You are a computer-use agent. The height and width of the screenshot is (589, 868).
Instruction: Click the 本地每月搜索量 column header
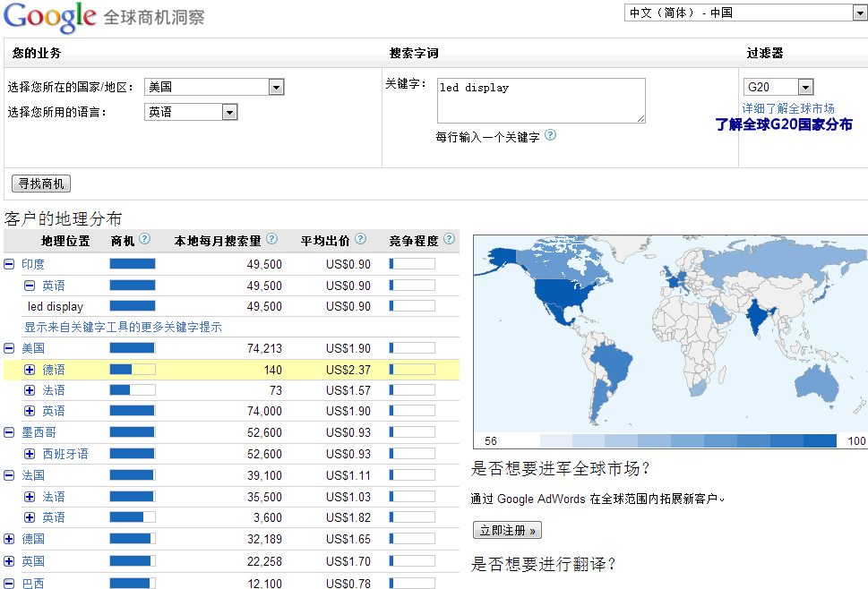(x=218, y=241)
